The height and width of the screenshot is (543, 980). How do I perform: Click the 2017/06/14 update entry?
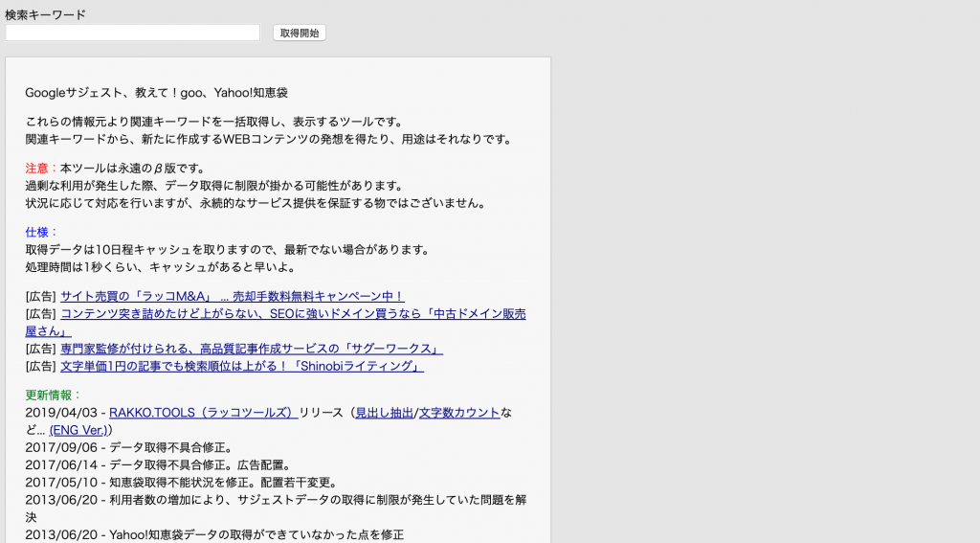160,464
